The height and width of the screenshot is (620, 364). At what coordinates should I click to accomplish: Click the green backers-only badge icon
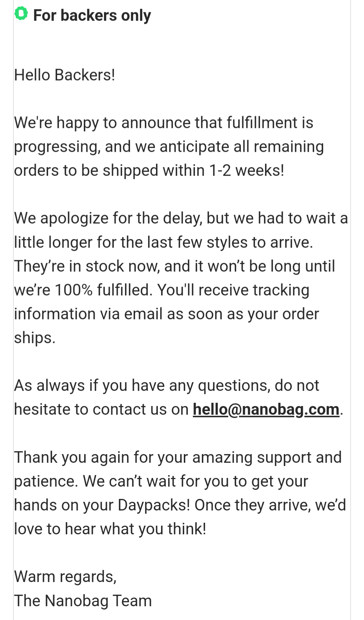tap(21, 14)
